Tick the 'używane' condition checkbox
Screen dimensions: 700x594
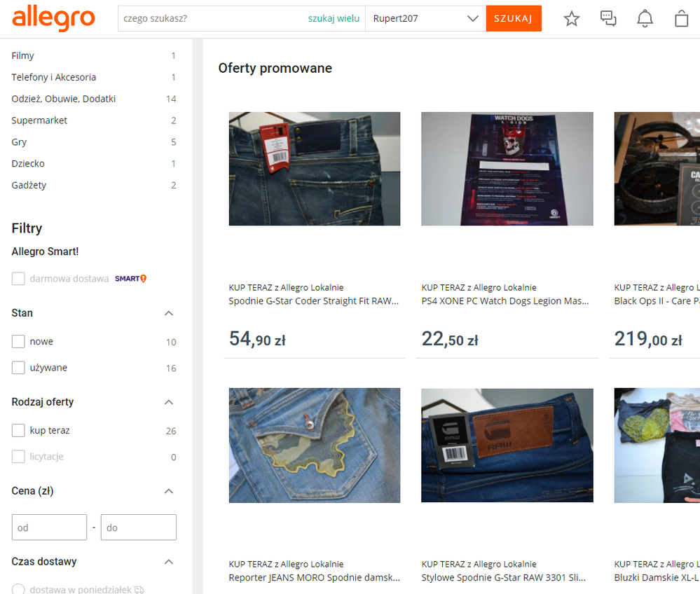[18, 368]
